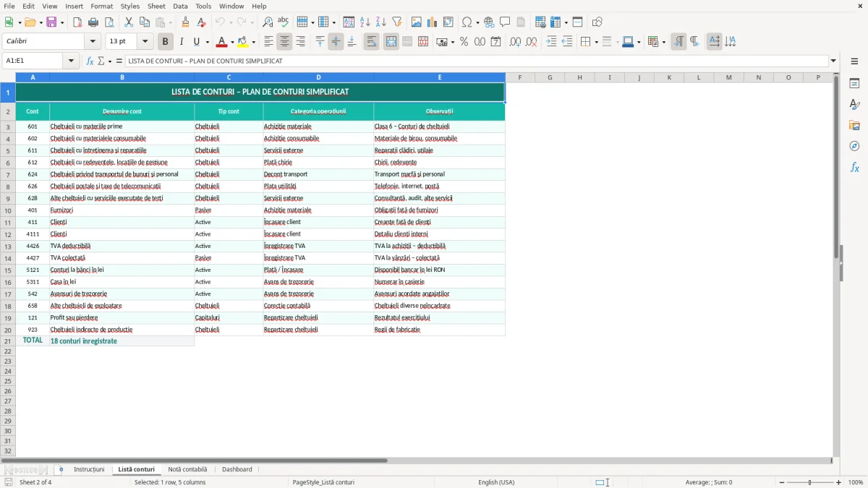Click Clear Direct Formatting icon

[x=202, y=22]
